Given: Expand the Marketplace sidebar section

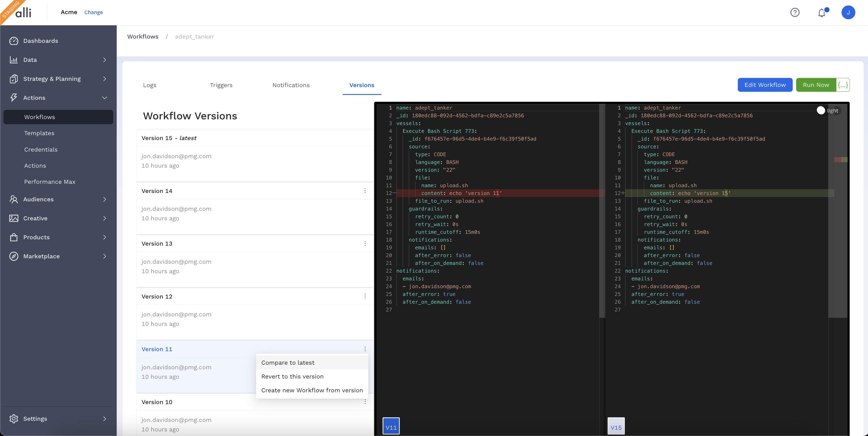Looking at the screenshot, I should coord(104,256).
